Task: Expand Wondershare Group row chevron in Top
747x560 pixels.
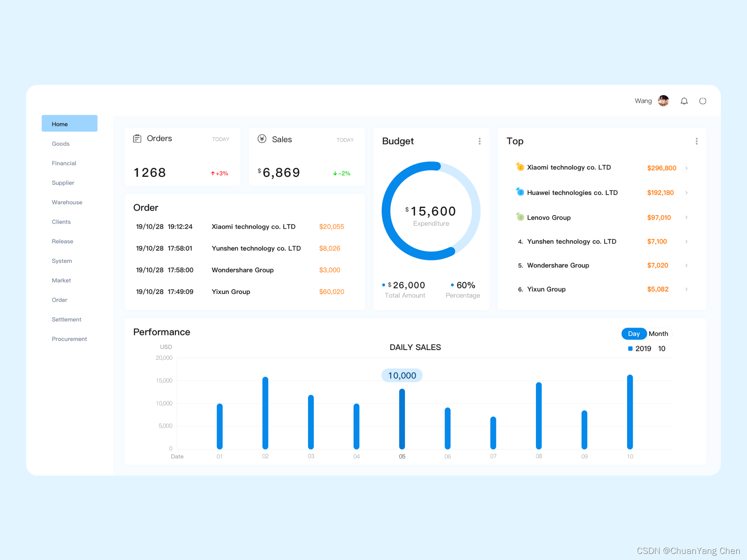Action: click(686, 265)
